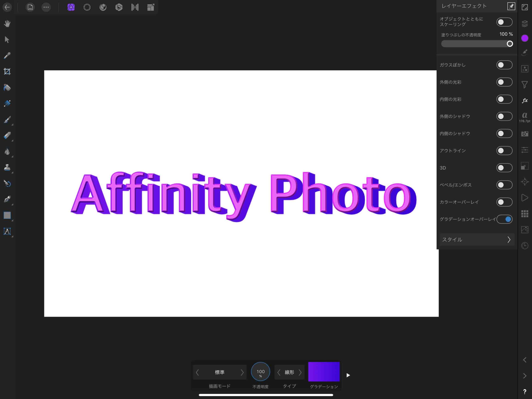Open the three-dot Edit menu
Screen dimensions: 532x399
tap(46, 7)
